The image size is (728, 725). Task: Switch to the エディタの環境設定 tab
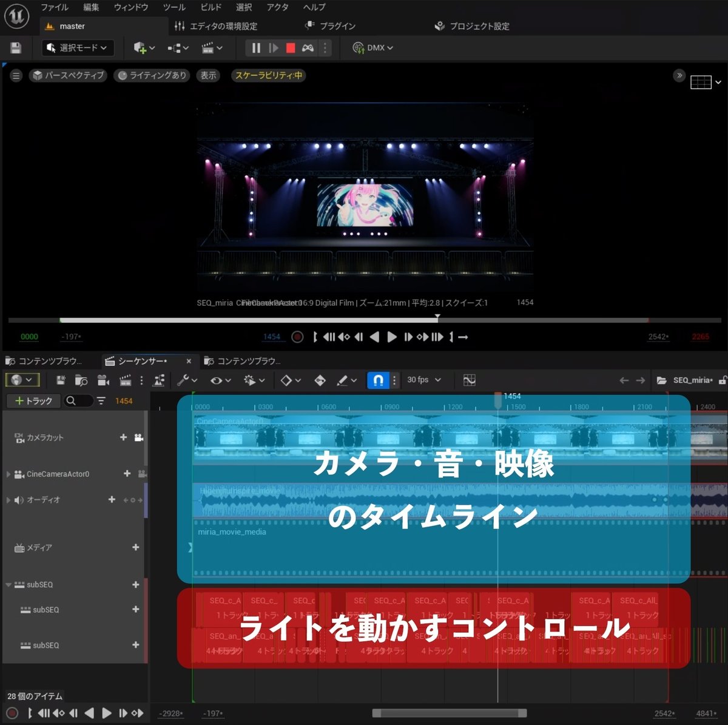point(216,26)
